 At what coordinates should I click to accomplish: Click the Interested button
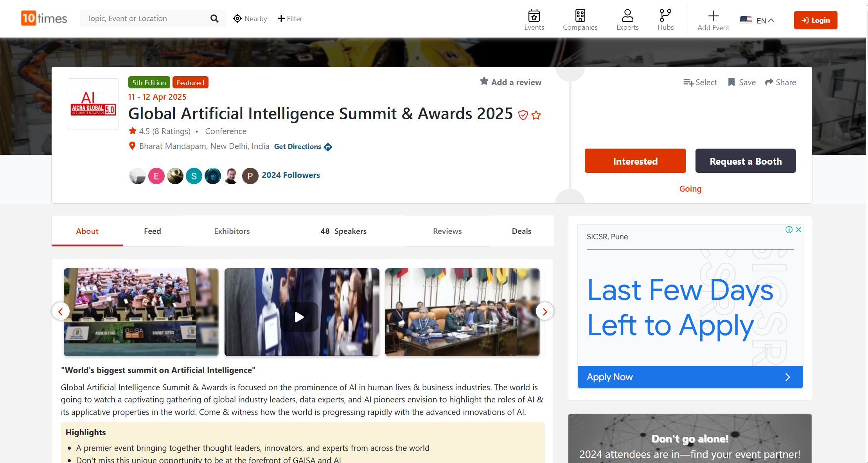pyautogui.click(x=635, y=161)
